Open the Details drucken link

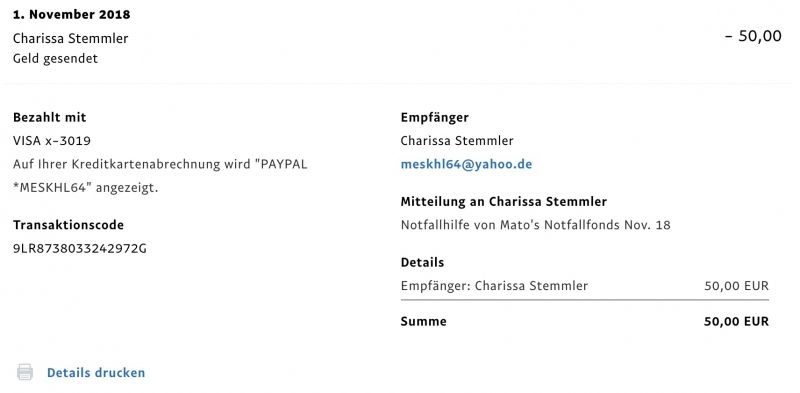click(96, 373)
